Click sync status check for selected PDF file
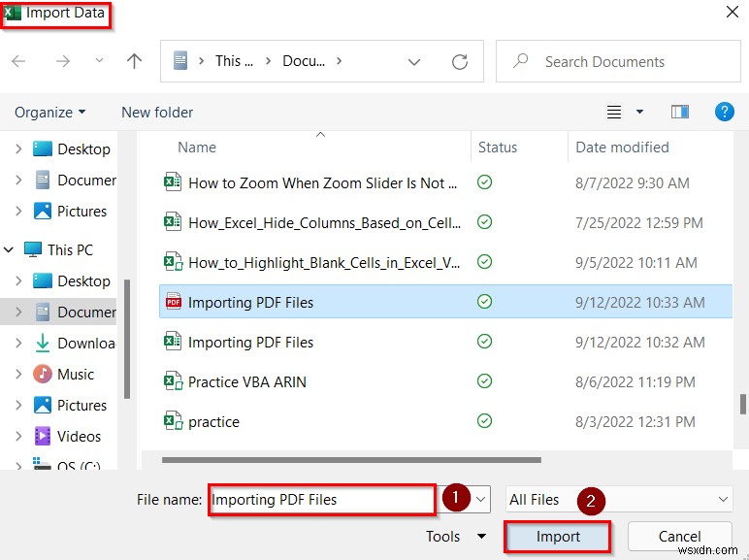The height and width of the screenshot is (560, 749). point(484,302)
